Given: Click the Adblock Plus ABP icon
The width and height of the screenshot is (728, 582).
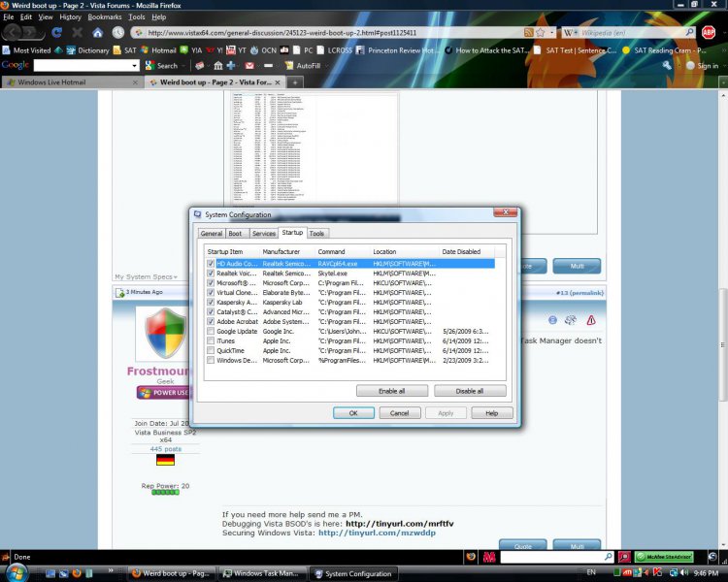Looking at the screenshot, I should 708,32.
